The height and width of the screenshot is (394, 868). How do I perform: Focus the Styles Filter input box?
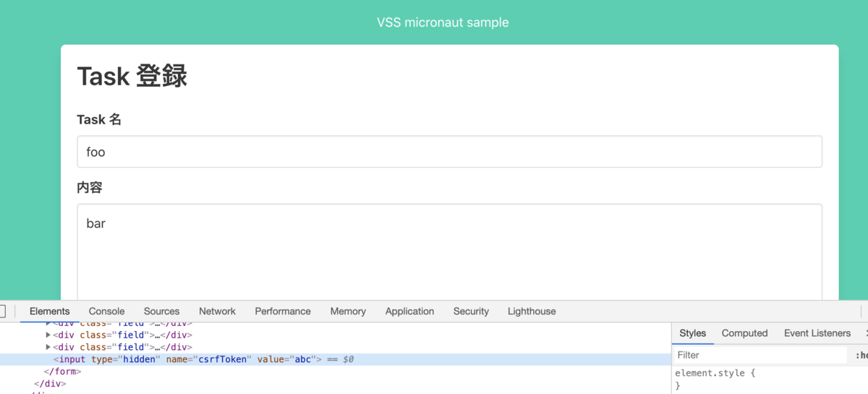tap(759, 355)
